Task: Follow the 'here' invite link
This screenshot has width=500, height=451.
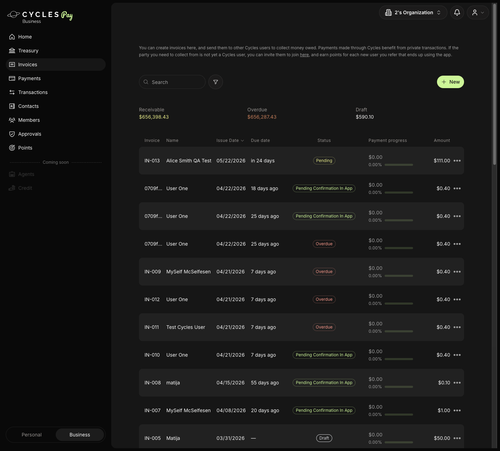Action: [304, 55]
